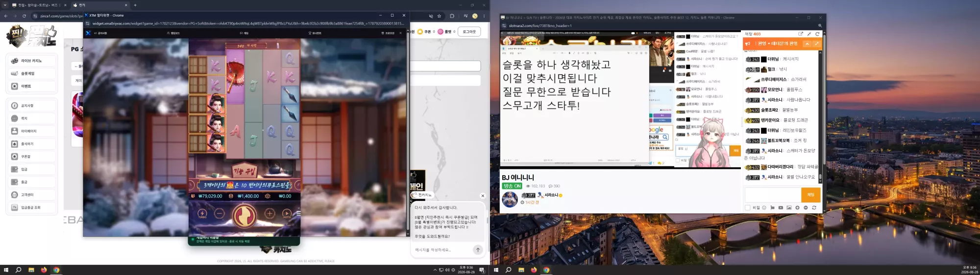Screen dimensions: 980x275
Task: Switch to the first Chrome tab
Action: point(39,5)
